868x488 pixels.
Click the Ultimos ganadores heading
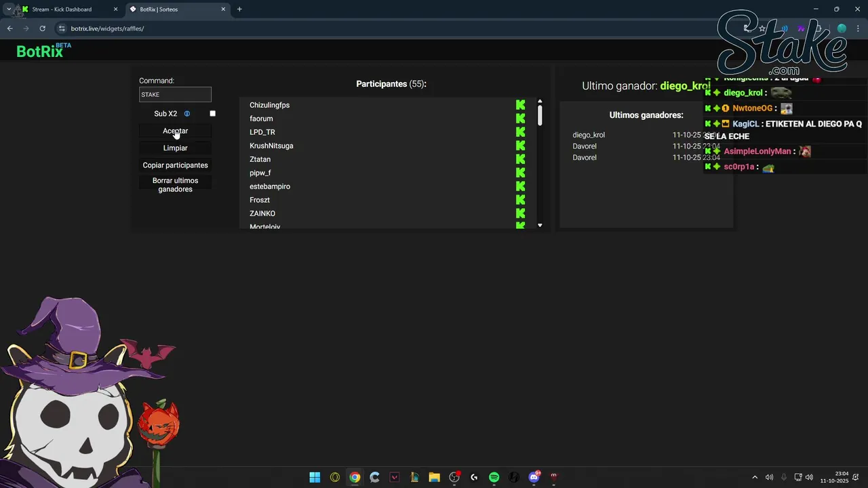[x=646, y=115]
